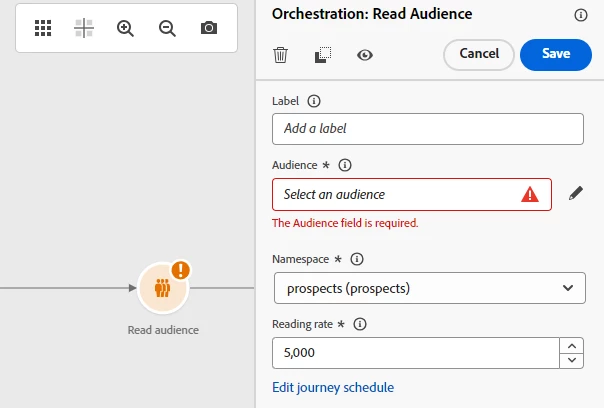Screen dimensions: 604x408
Task: Take a canvas screenshot with camera icon
Action: click(x=208, y=28)
